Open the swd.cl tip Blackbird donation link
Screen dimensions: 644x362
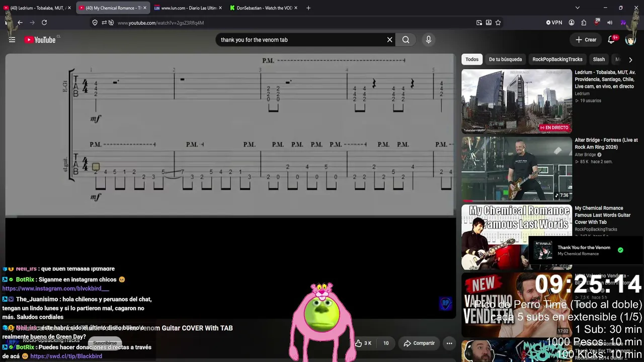point(66,356)
